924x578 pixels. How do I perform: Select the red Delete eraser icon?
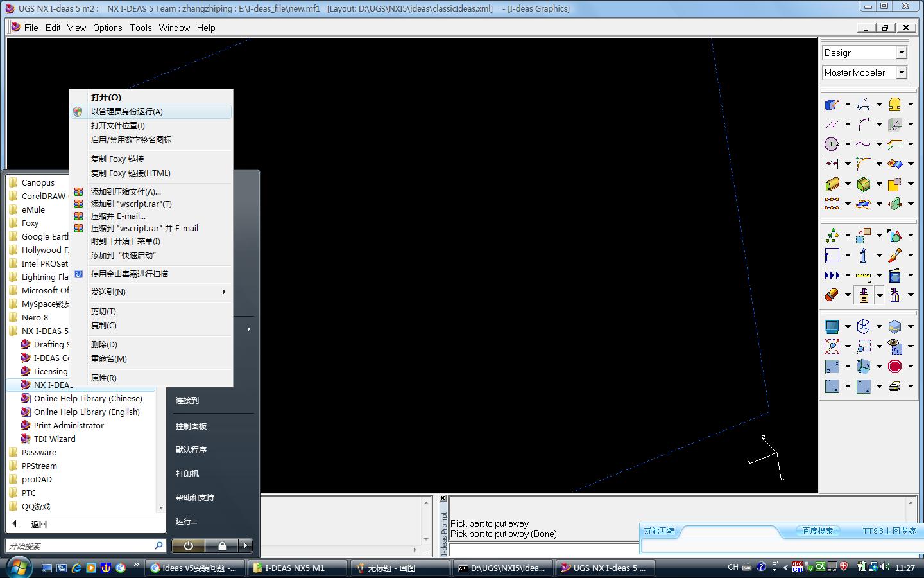coord(832,295)
